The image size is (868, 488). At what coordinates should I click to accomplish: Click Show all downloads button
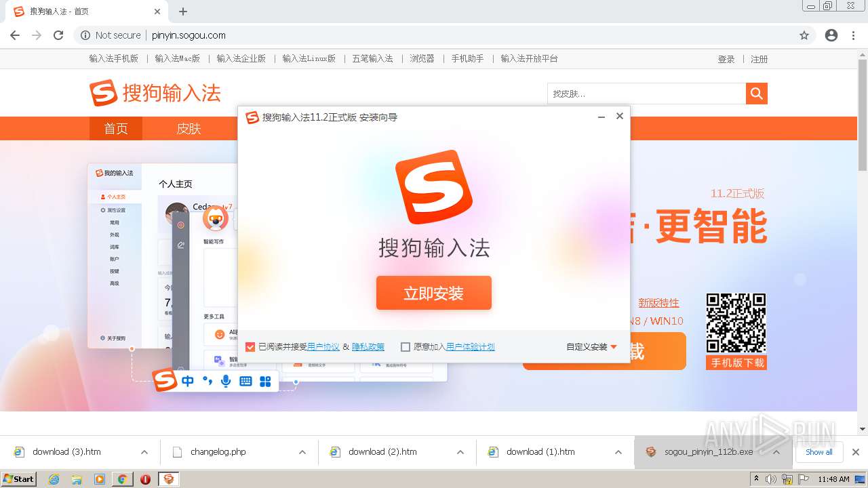(x=819, y=452)
